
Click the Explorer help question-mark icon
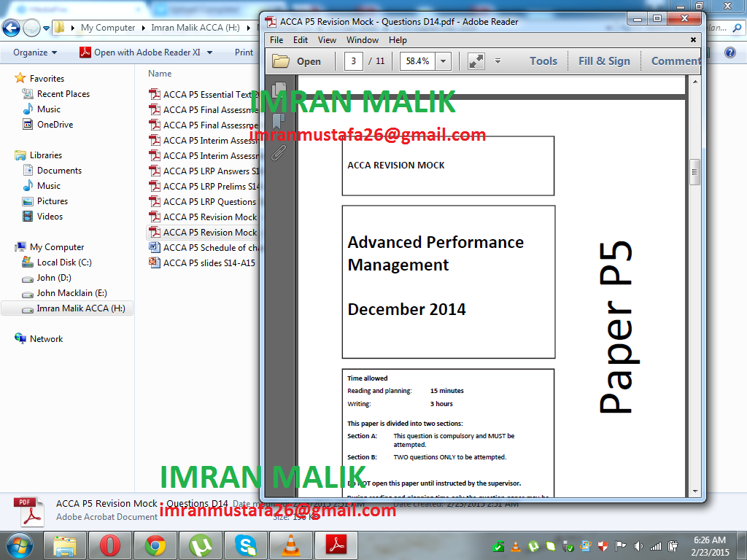tap(729, 52)
